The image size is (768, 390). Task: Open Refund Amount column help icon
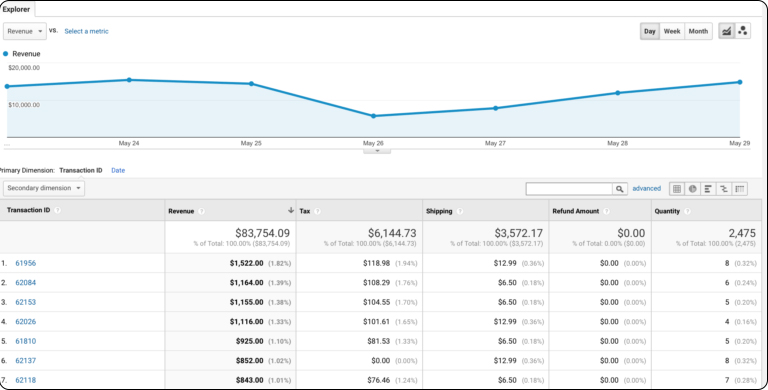tap(606, 211)
